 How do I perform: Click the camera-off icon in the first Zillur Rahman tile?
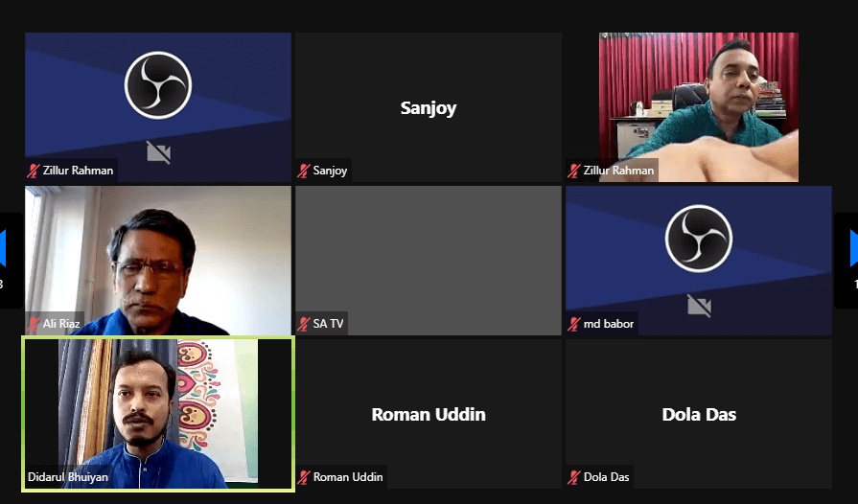point(159,152)
